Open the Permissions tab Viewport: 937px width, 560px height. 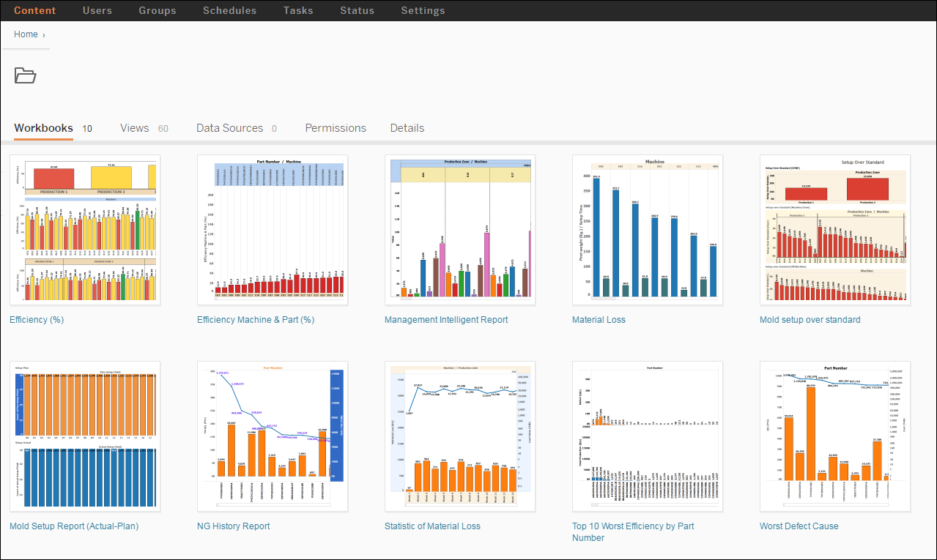click(336, 128)
